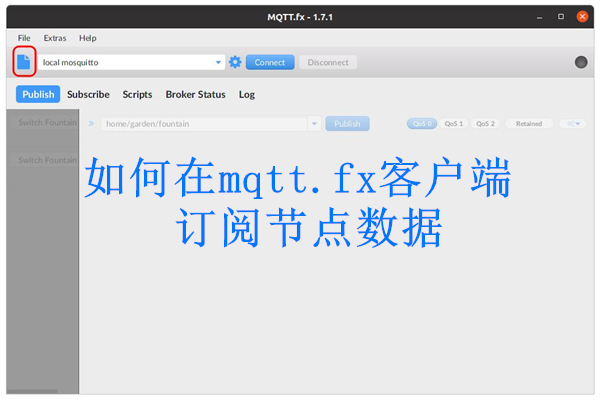Select second Switch Fountain script entry

coord(47,160)
